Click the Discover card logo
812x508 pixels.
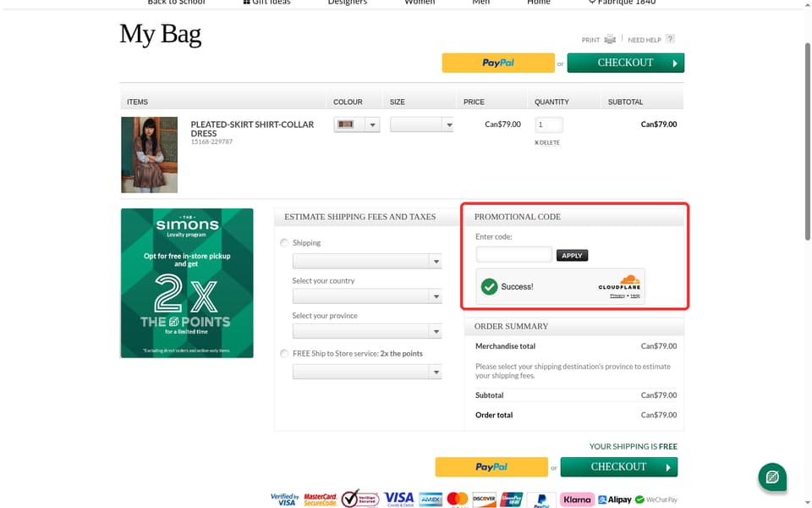pos(484,500)
